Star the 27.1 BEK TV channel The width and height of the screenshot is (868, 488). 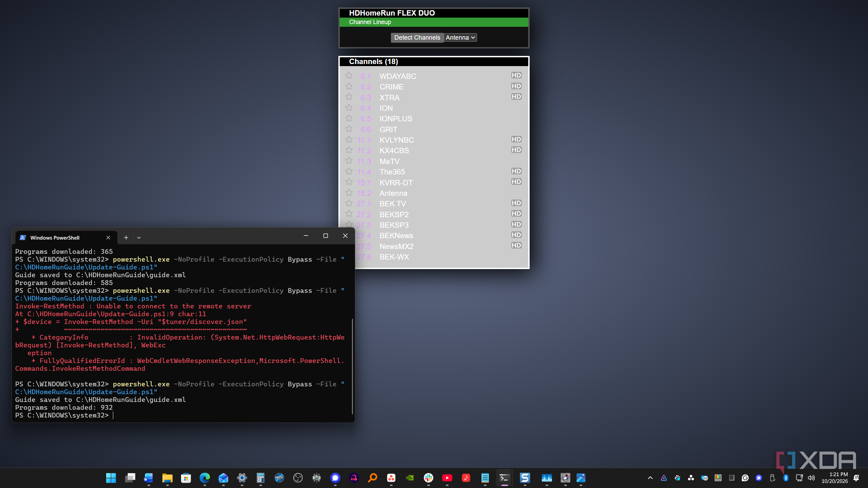(349, 203)
